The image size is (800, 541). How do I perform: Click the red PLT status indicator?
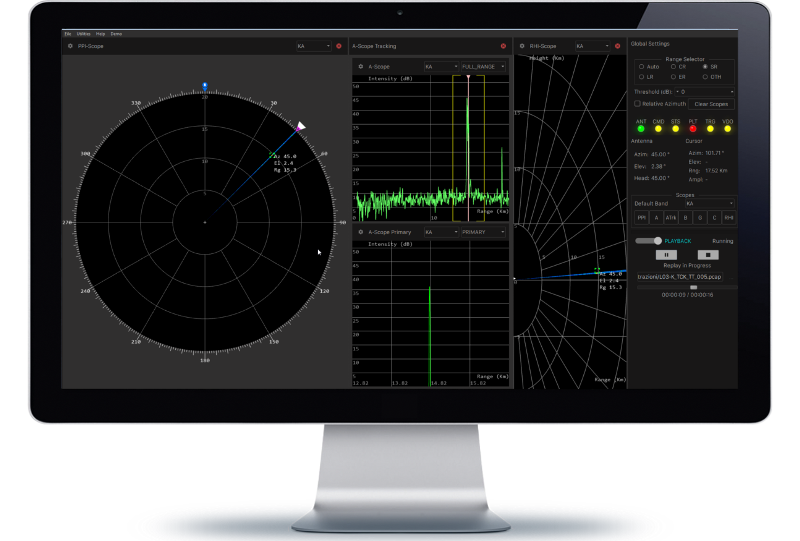[693, 129]
